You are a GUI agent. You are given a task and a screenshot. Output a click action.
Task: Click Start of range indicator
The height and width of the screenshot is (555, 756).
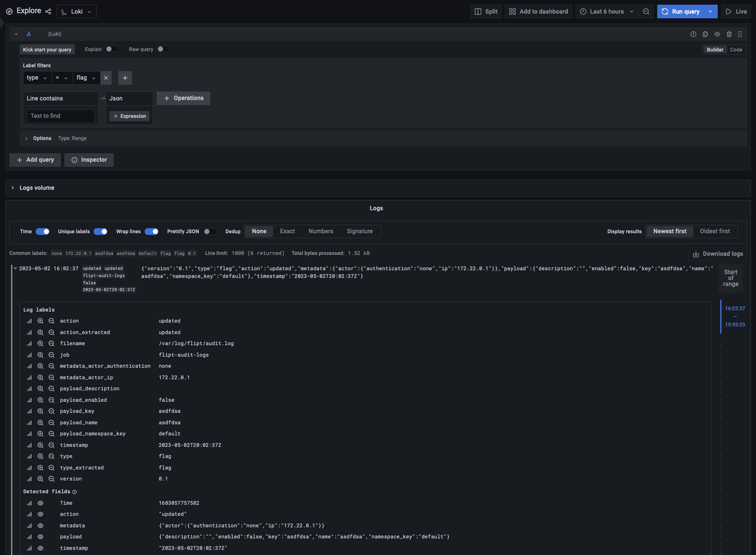731,278
